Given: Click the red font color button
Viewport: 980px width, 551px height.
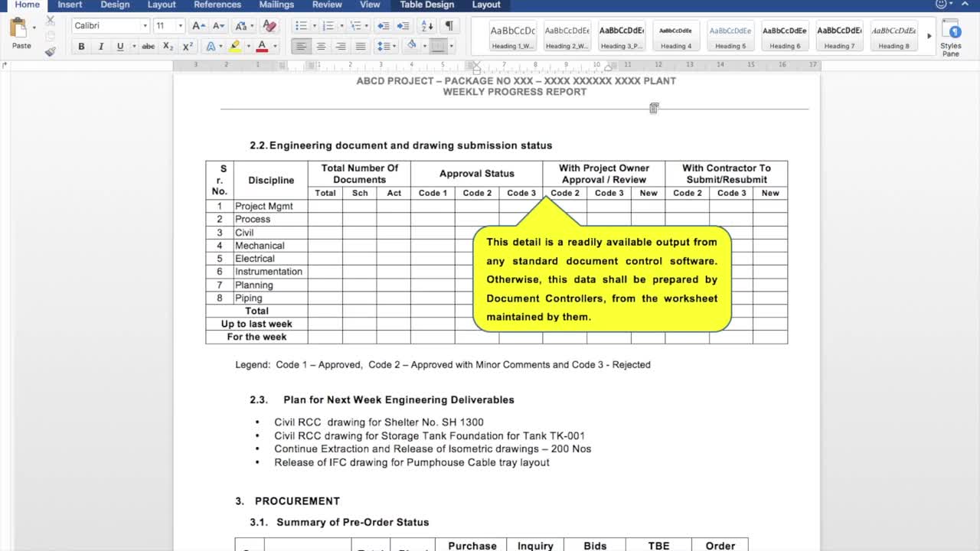Looking at the screenshot, I should [263, 47].
